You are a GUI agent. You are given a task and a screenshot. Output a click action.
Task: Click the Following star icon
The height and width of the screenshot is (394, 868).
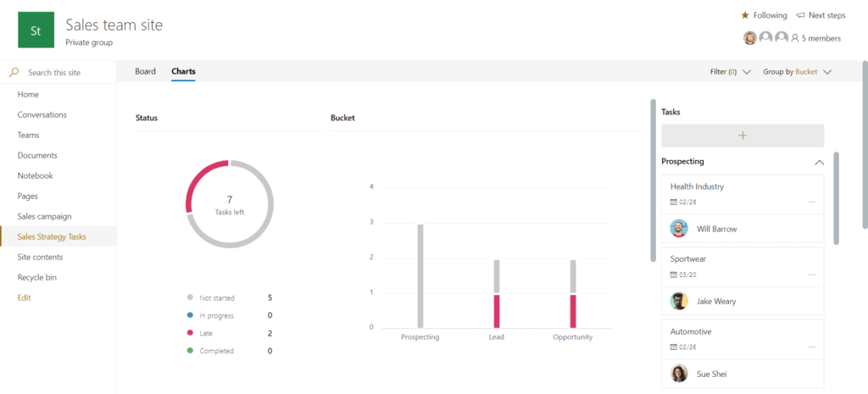745,15
